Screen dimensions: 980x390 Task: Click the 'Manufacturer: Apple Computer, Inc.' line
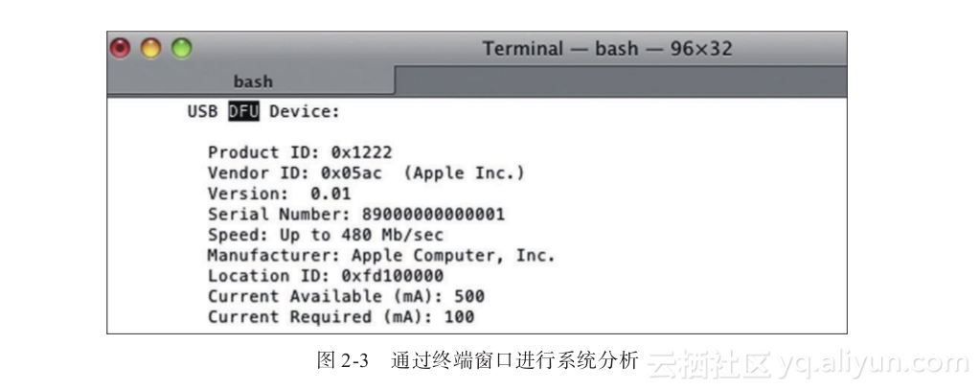coord(381,256)
